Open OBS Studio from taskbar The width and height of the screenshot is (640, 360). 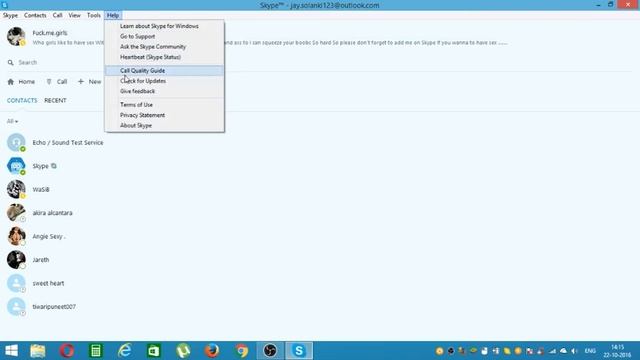270,351
